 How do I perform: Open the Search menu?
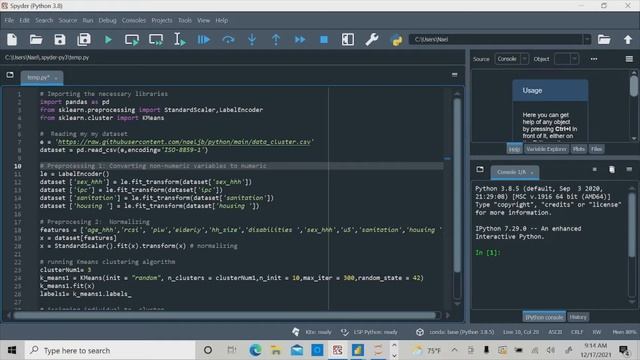click(44, 20)
